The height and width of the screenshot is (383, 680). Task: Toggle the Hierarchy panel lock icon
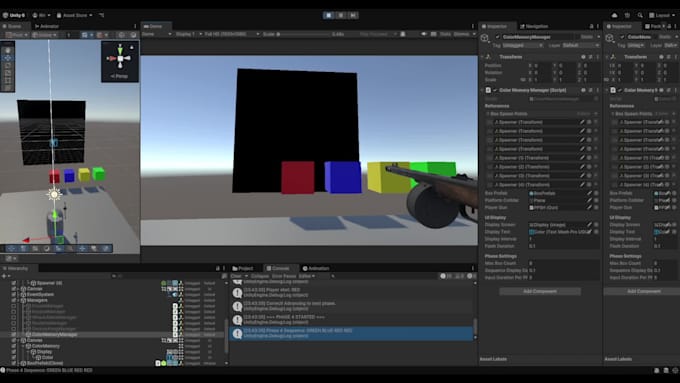pyautogui.click(x=217, y=268)
